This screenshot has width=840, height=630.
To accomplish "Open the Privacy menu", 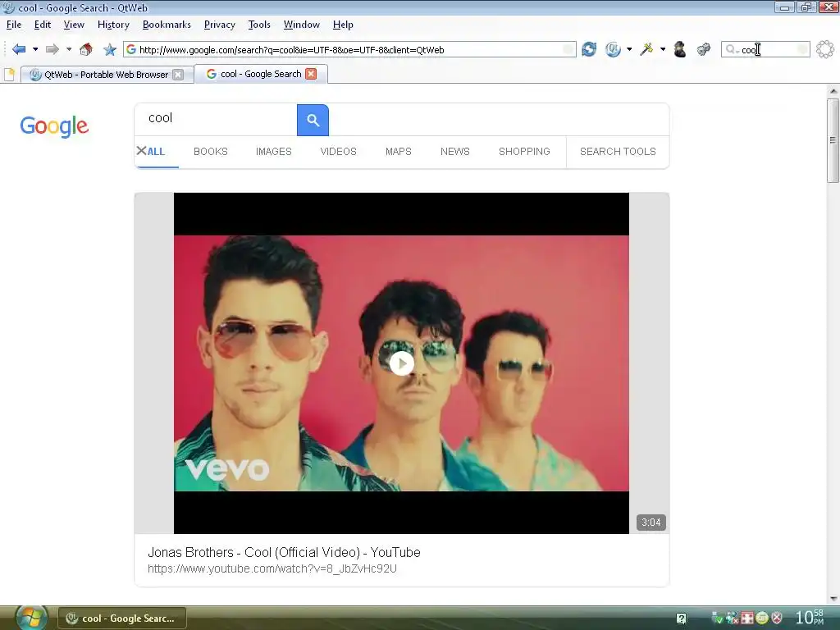I will (x=220, y=25).
